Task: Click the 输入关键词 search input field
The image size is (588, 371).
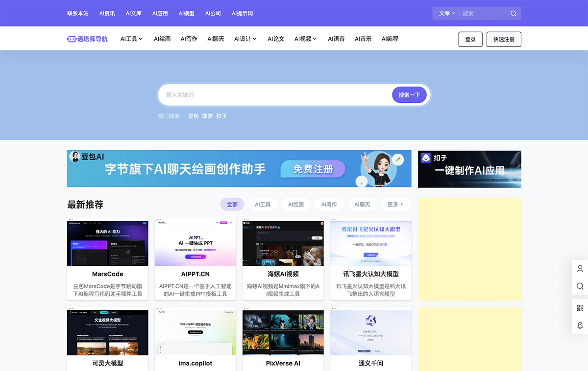Action: pyautogui.click(x=269, y=94)
